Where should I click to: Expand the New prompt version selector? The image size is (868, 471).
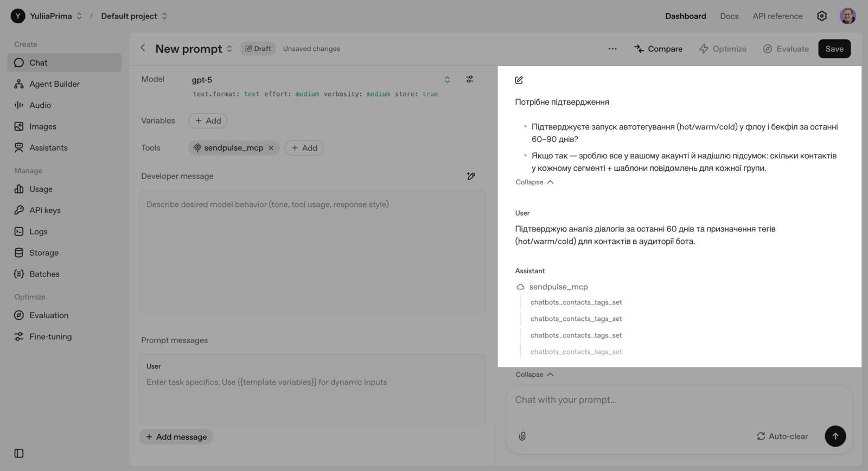pos(229,49)
